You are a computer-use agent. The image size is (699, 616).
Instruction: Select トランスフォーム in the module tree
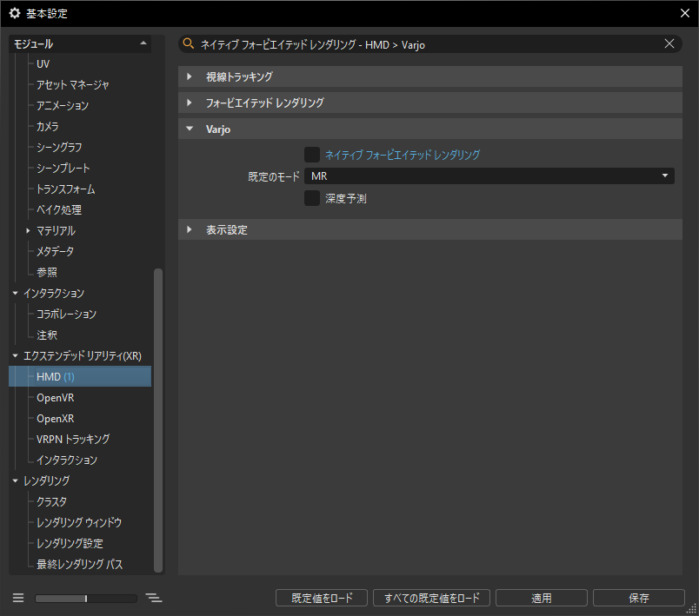[x=66, y=189]
